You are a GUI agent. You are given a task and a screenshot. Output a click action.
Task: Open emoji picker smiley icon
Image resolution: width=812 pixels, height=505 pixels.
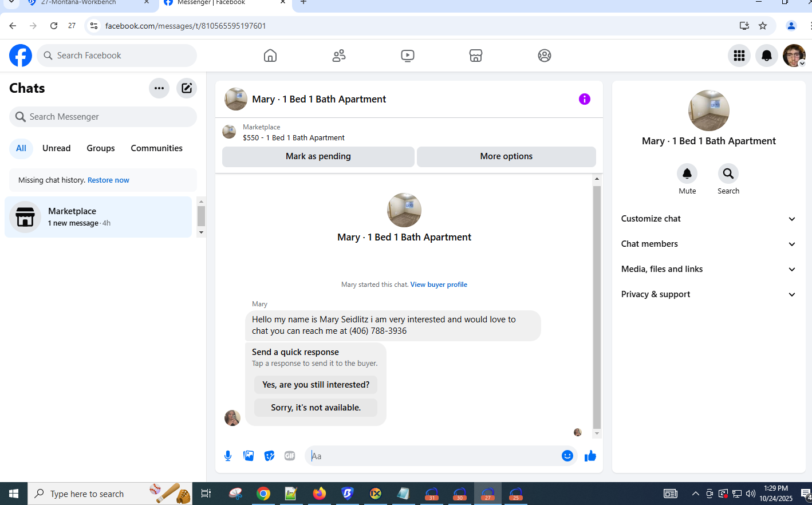(567, 456)
